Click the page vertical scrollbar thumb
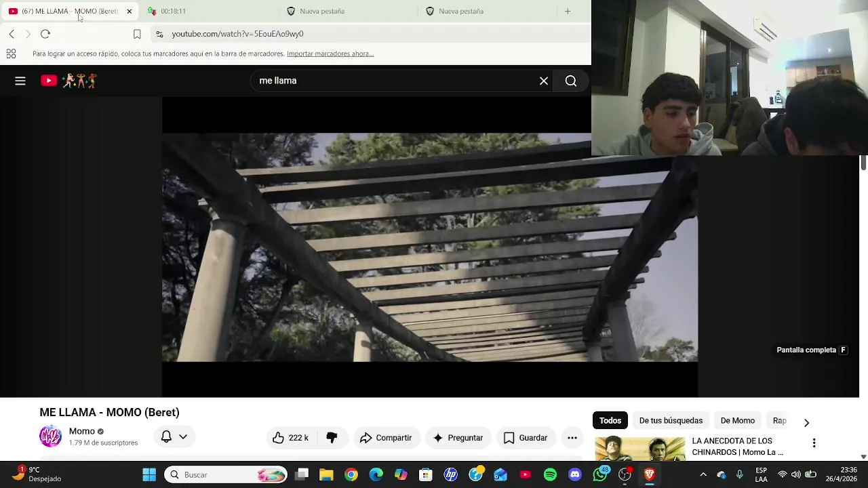This screenshot has height=488, width=868. [x=863, y=163]
